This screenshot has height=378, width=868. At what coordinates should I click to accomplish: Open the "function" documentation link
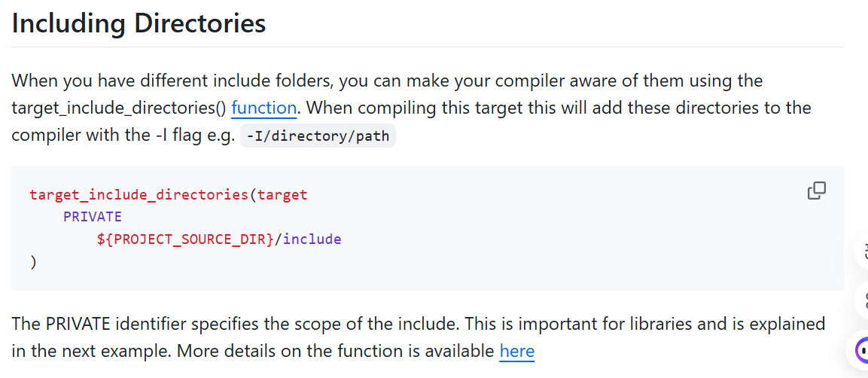tap(263, 108)
